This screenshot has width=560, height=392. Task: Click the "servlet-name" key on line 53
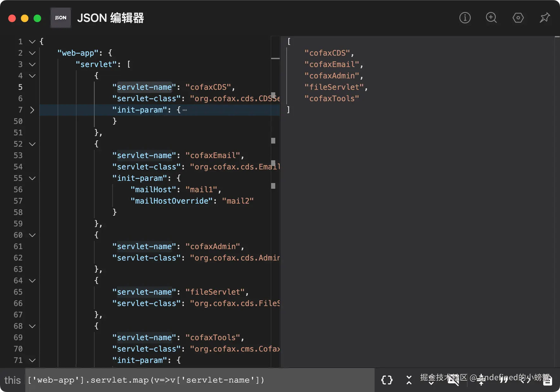click(x=144, y=155)
